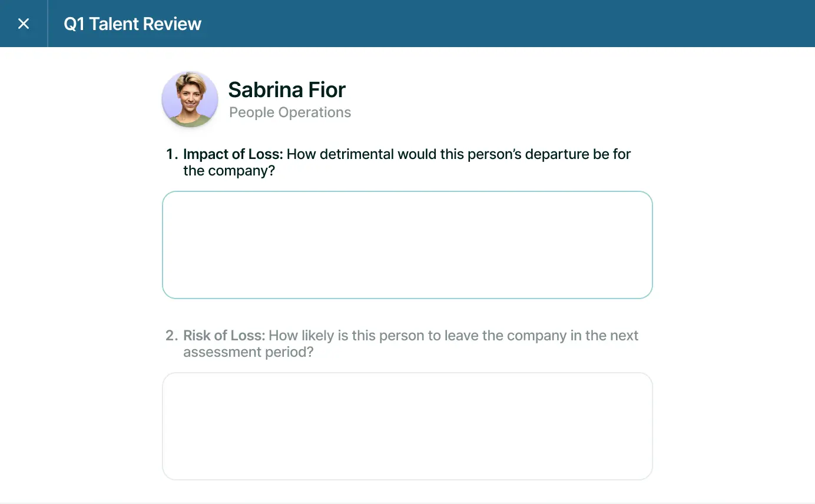Click Sabrina Fior's profile photo
The height and width of the screenshot is (504, 815).
coord(190,99)
